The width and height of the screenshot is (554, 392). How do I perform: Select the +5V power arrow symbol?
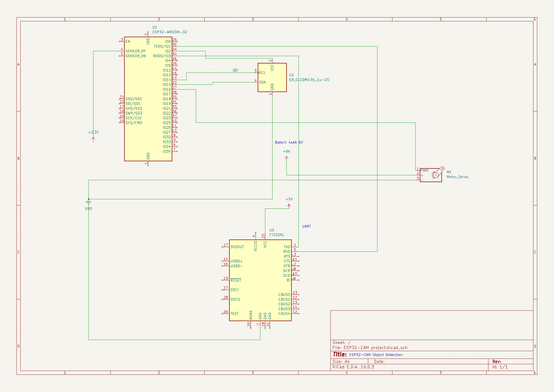click(289, 206)
